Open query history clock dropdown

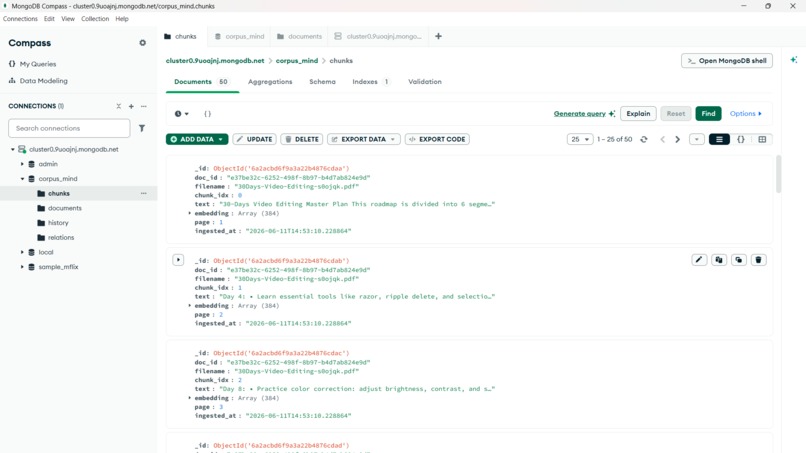pyautogui.click(x=181, y=114)
